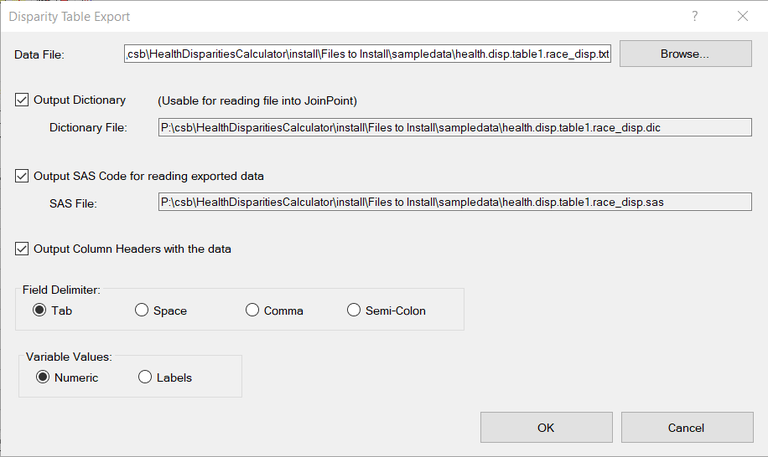Select the Comma delimiter option
Image resolution: width=768 pixels, height=457 pixels.
(253, 311)
